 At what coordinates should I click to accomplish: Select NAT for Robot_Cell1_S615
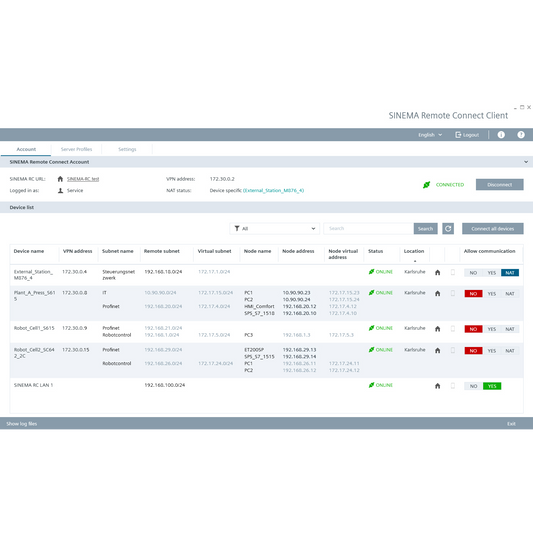pos(510,329)
